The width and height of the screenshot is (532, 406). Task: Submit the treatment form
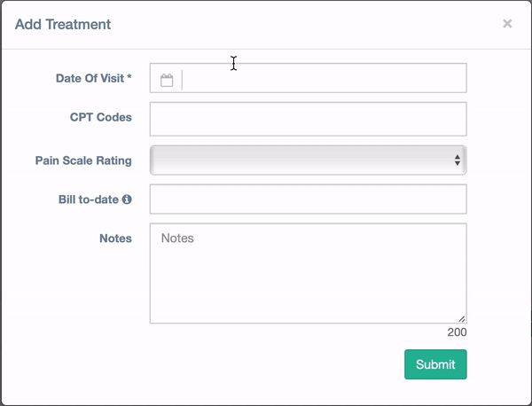pyautogui.click(x=435, y=364)
